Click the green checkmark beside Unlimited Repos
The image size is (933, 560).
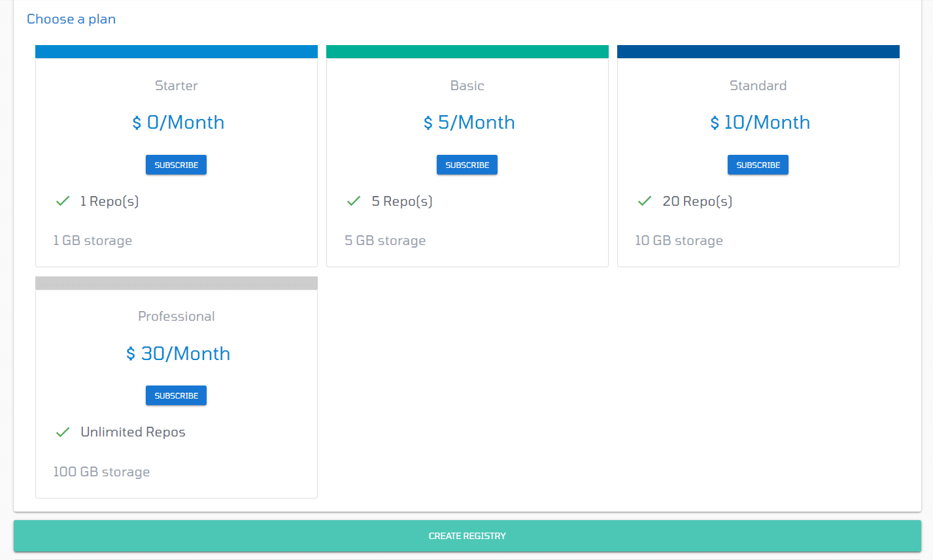click(x=63, y=432)
